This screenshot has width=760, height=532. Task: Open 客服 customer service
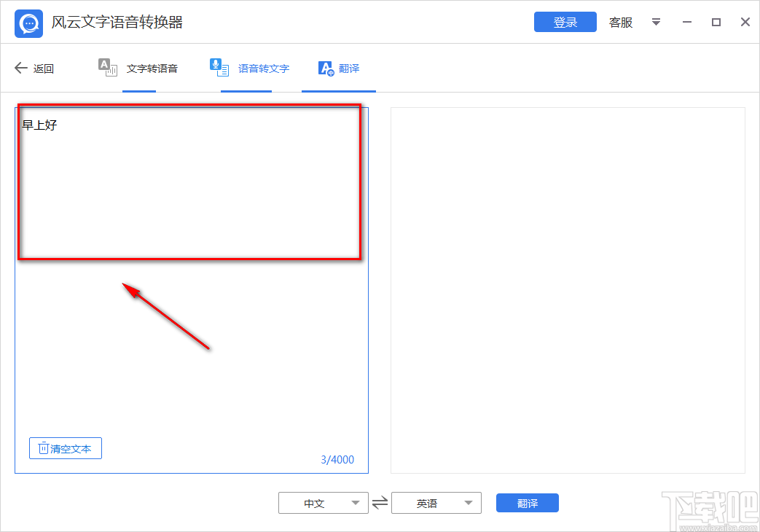[x=621, y=23]
